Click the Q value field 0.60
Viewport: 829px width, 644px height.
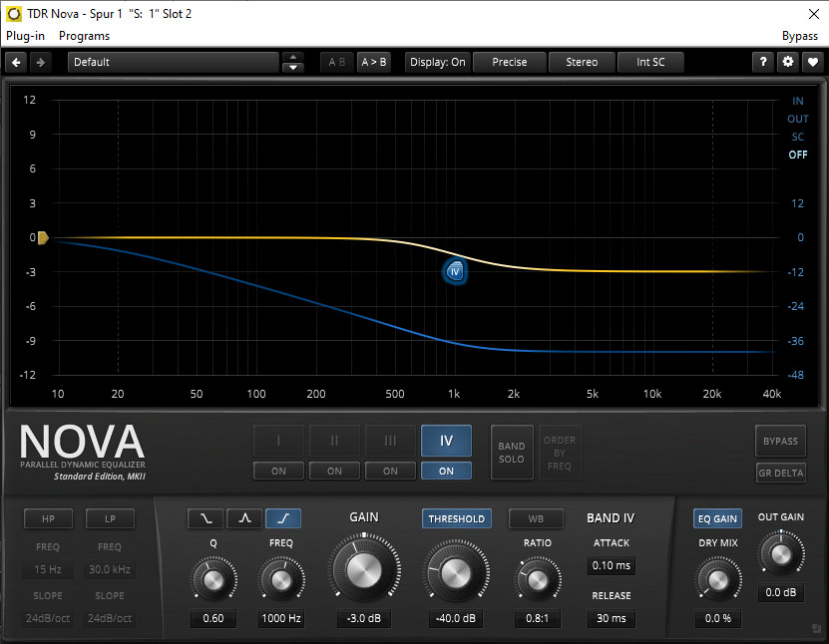pos(213,618)
